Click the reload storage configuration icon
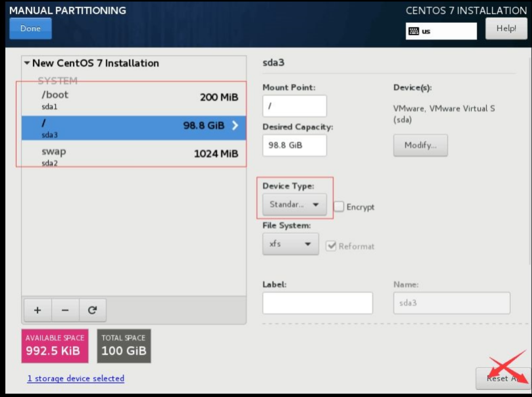 tap(92, 310)
